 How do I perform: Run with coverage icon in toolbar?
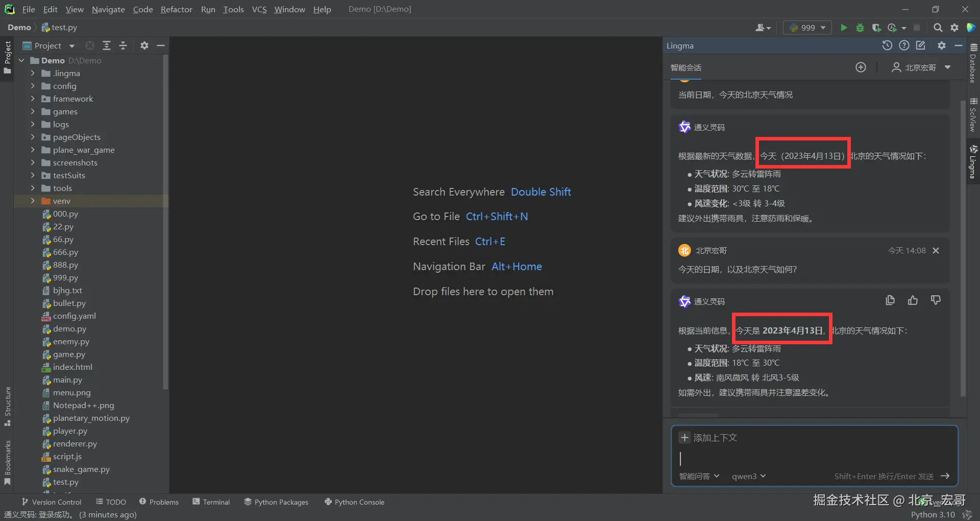tap(876, 28)
